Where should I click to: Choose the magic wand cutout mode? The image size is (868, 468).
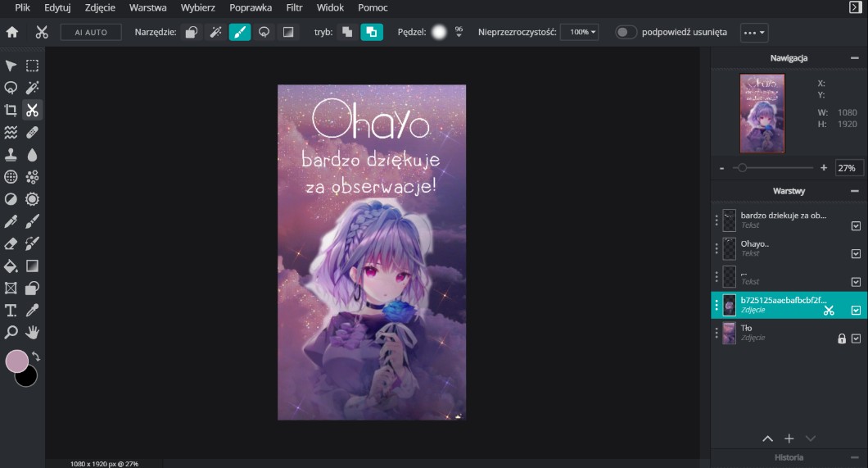point(215,32)
